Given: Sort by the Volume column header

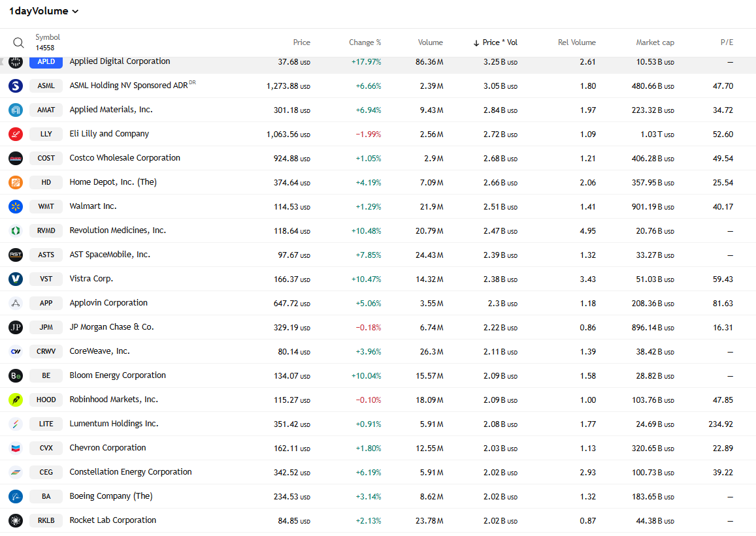Looking at the screenshot, I should point(430,42).
